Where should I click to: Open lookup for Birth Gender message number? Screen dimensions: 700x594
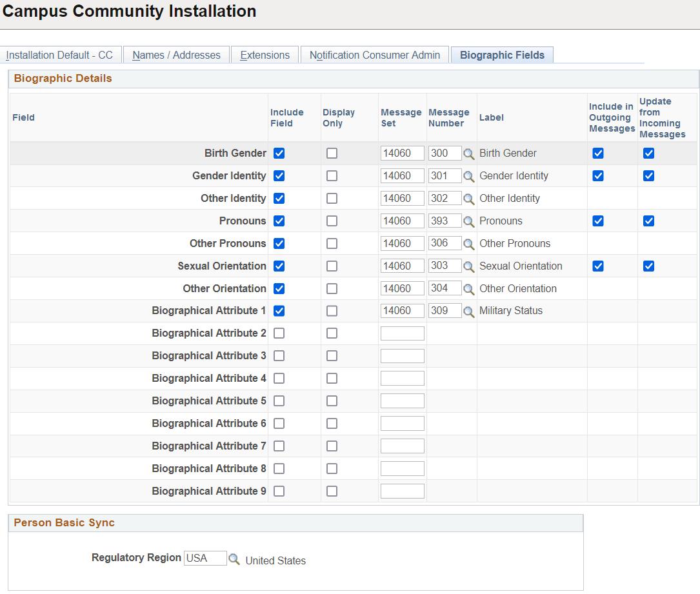tap(468, 154)
